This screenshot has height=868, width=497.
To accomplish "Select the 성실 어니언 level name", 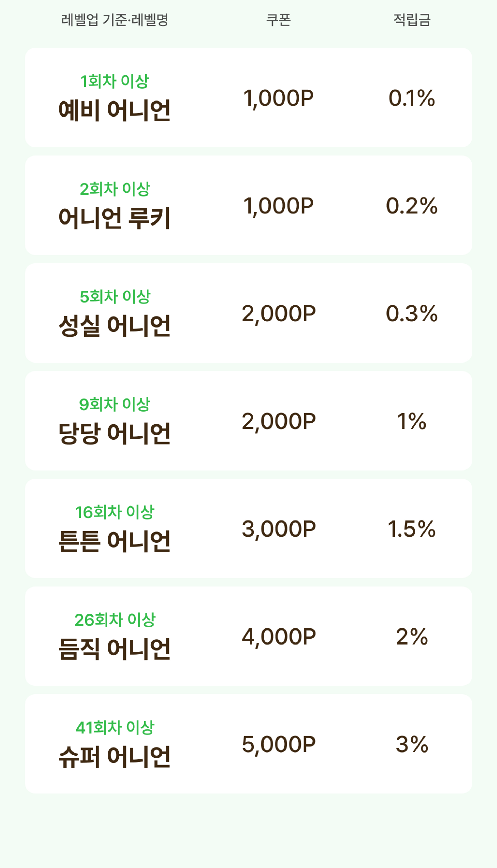I will click(114, 326).
